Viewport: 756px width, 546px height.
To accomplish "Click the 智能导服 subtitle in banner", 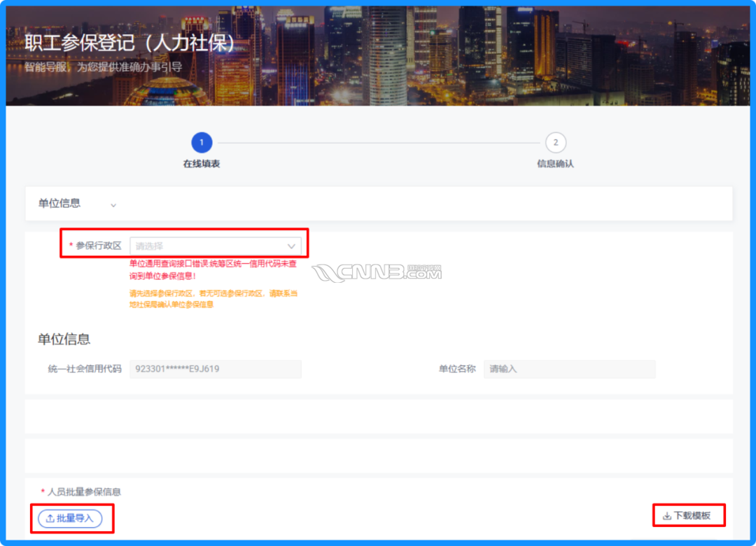I will tap(104, 67).
